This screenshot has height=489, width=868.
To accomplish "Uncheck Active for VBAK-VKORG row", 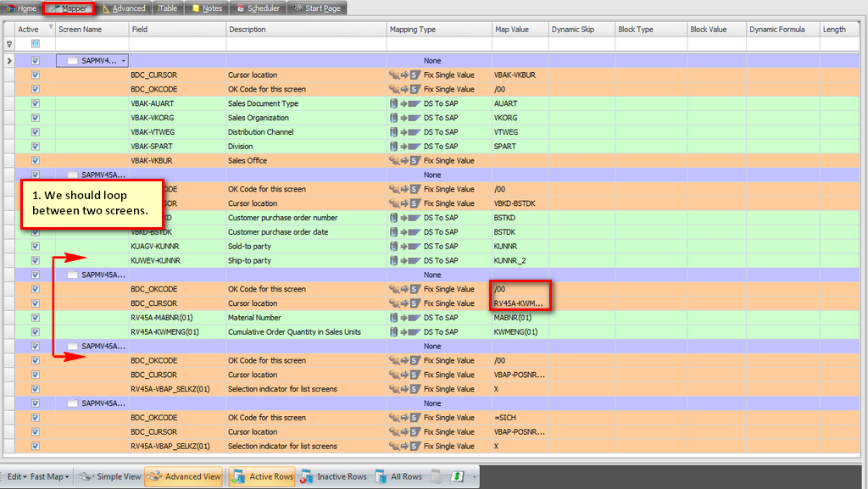I will tap(36, 118).
